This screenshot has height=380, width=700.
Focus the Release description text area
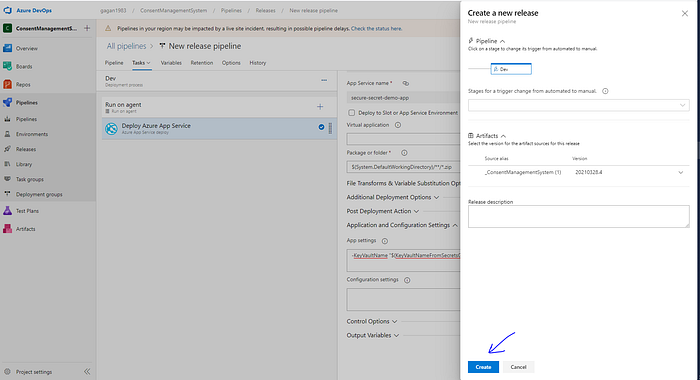point(579,217)
